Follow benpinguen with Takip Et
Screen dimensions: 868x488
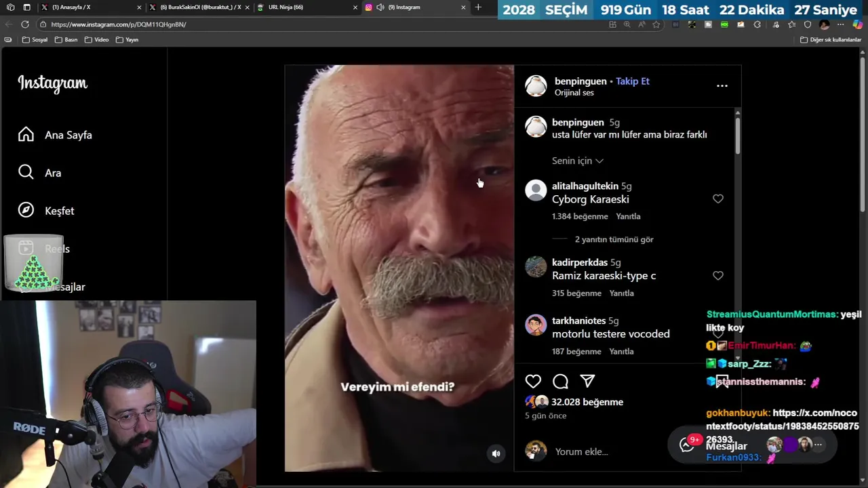(x=633, y=81)
